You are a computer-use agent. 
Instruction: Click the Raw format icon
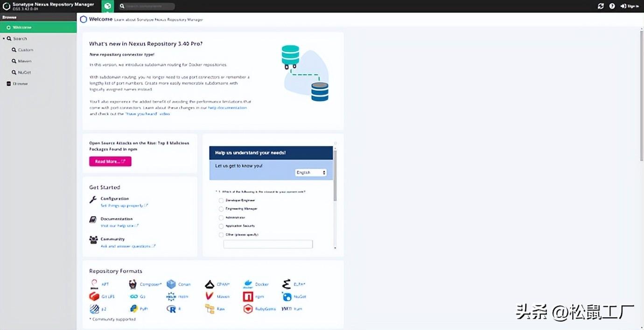(x=209, y=309)
